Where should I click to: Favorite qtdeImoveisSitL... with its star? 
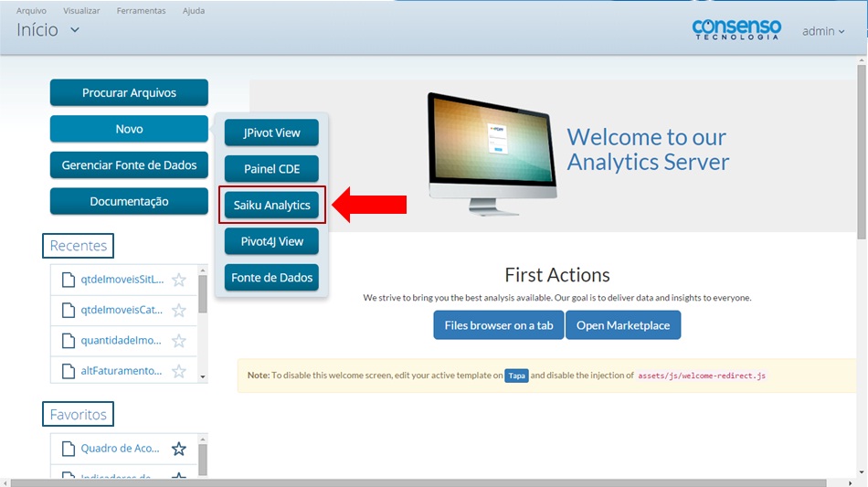click(x=179, y=280)
